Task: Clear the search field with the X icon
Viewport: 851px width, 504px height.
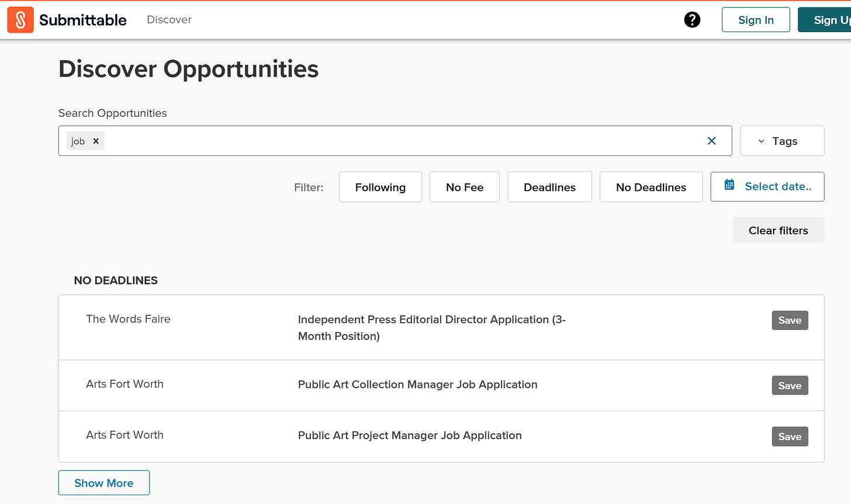Action: tap(711, 141)
